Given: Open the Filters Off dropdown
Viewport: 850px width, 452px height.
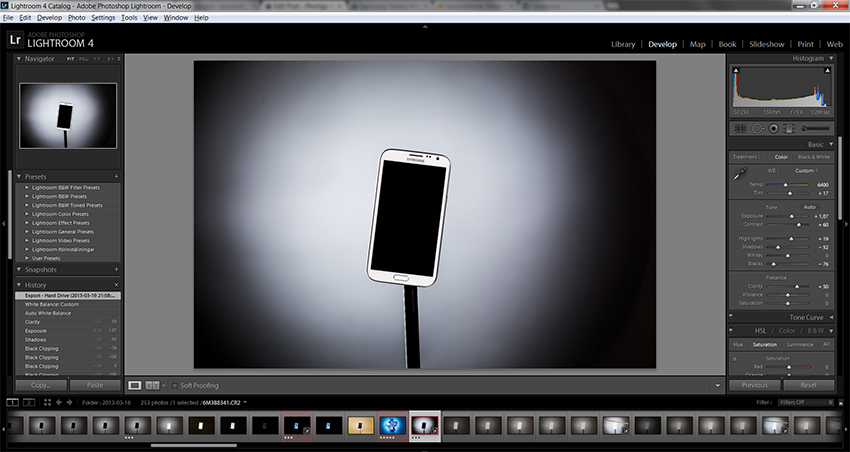Looking at the screenshot, I should point(806,402).
